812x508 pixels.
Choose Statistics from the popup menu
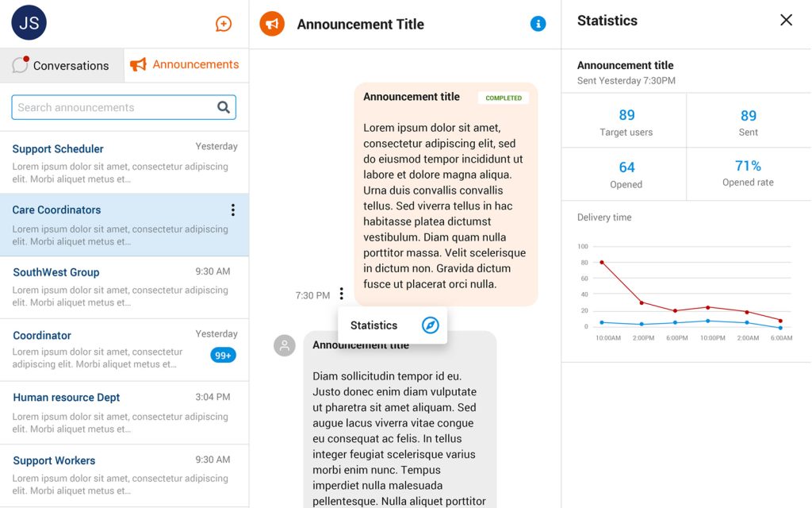point(374,325)
